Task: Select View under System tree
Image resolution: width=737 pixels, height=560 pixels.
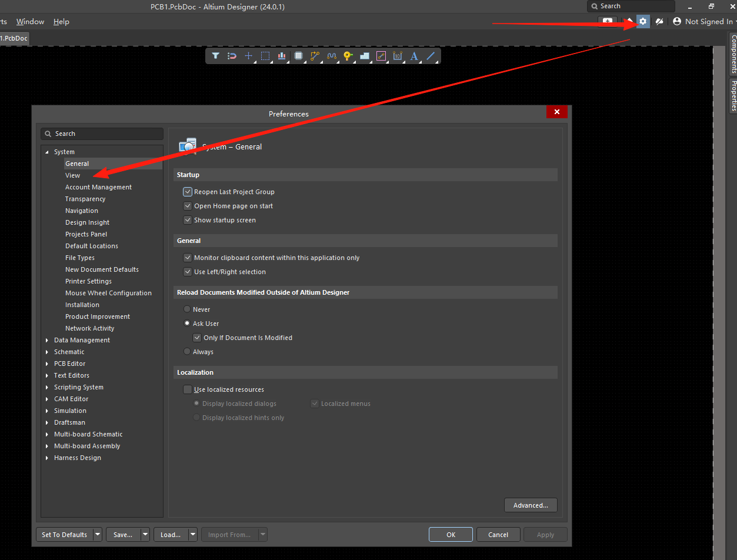Action: pyautogui.click(x=72, y=175)
